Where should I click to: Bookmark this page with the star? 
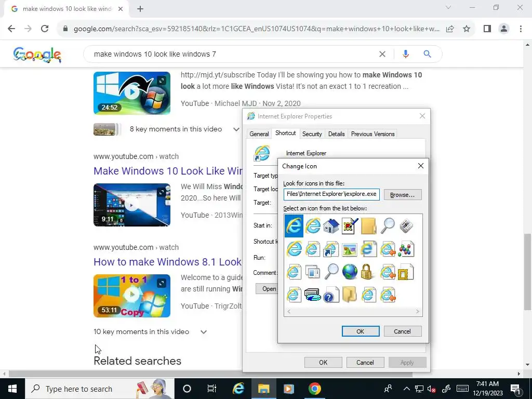point(467,29)
